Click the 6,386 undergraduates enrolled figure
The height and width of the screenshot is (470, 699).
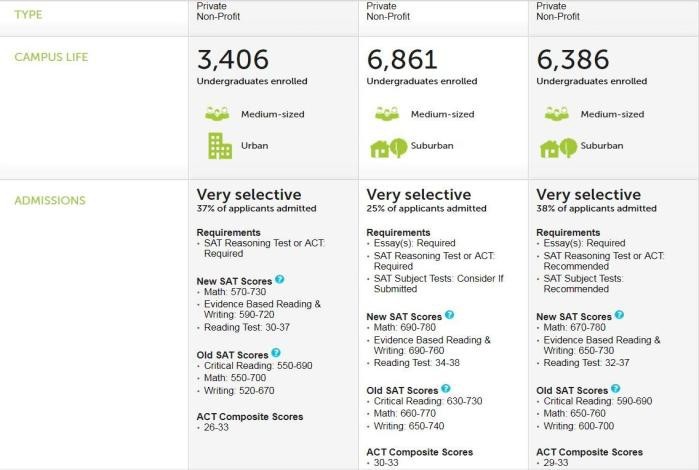[x=573, y=59]
